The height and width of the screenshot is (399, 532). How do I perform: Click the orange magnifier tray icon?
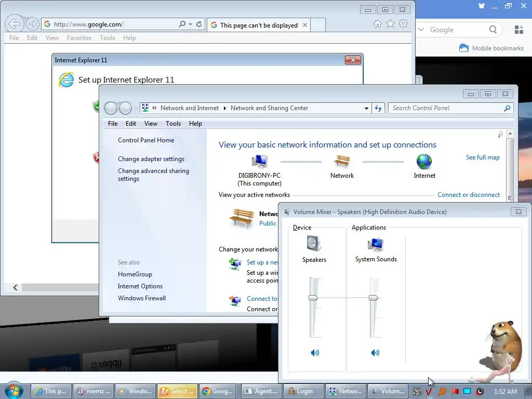tap(442, 392)
